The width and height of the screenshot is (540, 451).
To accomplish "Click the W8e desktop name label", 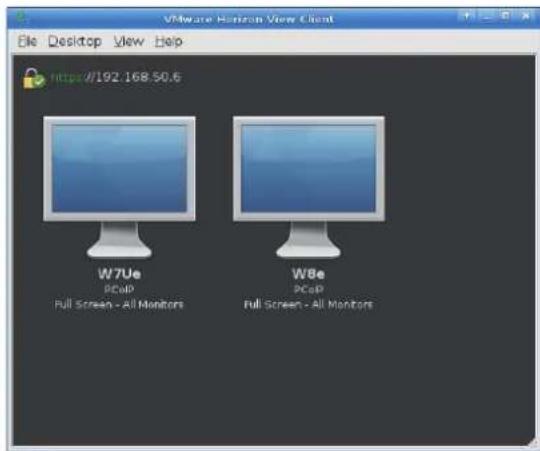I will point(308,274).
